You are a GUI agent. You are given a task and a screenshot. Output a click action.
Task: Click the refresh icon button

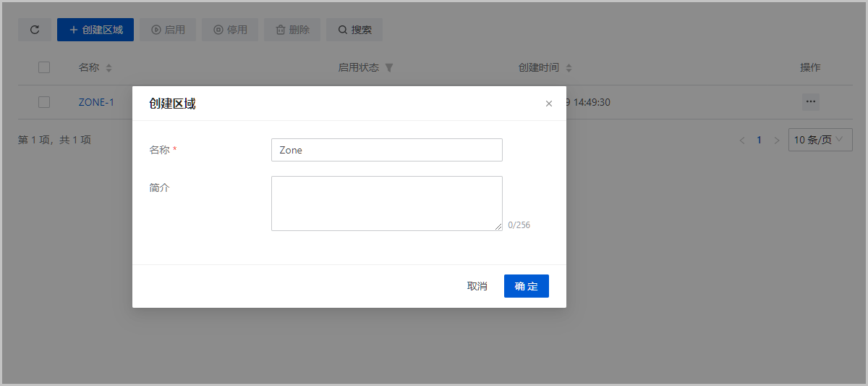click(34, 30)
